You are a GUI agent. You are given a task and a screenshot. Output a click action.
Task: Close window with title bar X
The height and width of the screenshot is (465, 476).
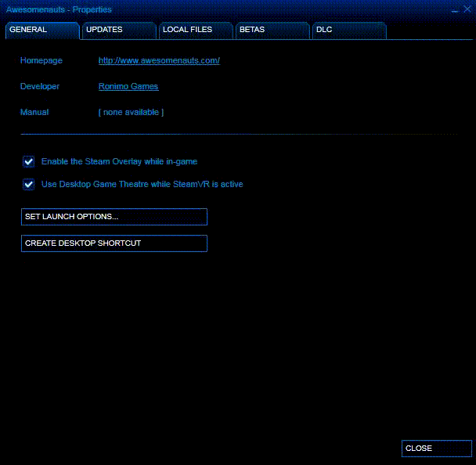click(x=467, y=9)
